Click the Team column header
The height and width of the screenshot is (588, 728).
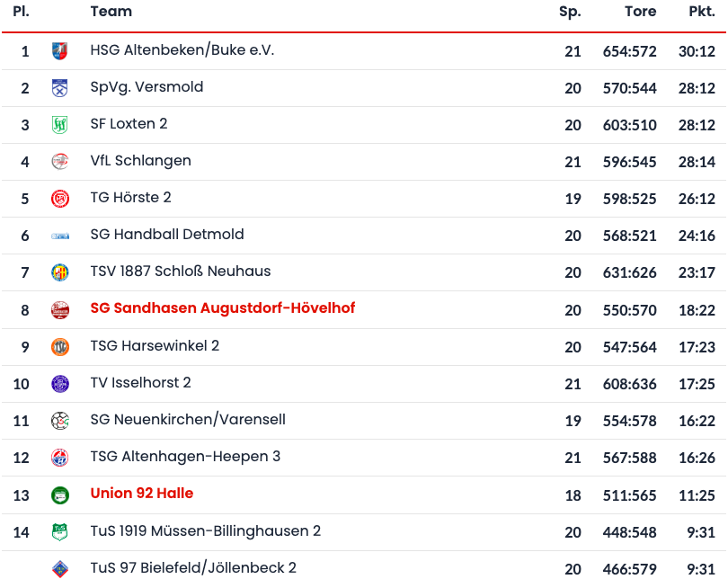click(x=111, y=12)
